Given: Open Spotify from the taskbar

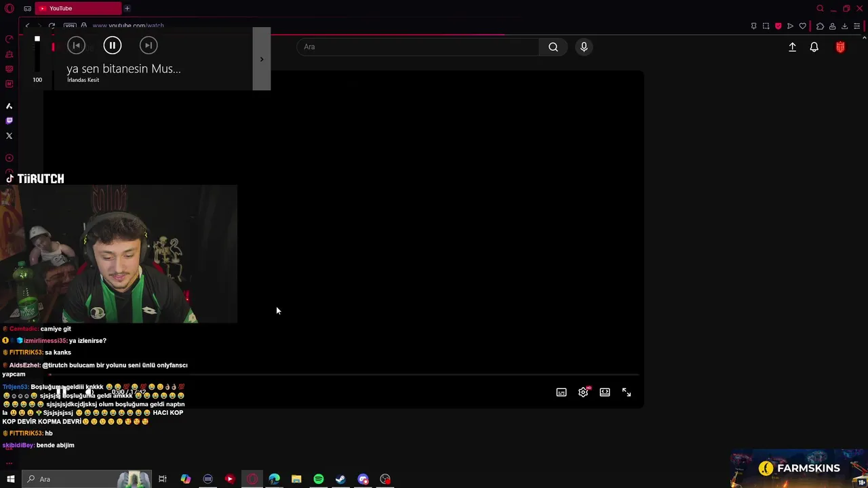Looking at the screenshot, I should click(x=318, y=479).
